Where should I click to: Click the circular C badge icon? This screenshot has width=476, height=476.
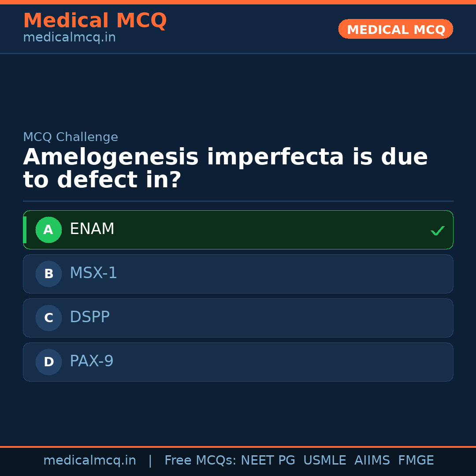[48, 318]
